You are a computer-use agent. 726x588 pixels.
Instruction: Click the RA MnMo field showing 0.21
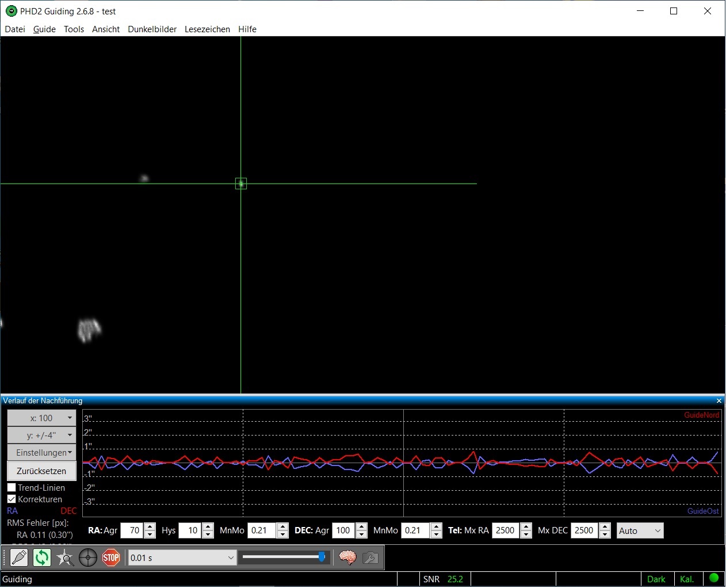[x=262, y=530]
